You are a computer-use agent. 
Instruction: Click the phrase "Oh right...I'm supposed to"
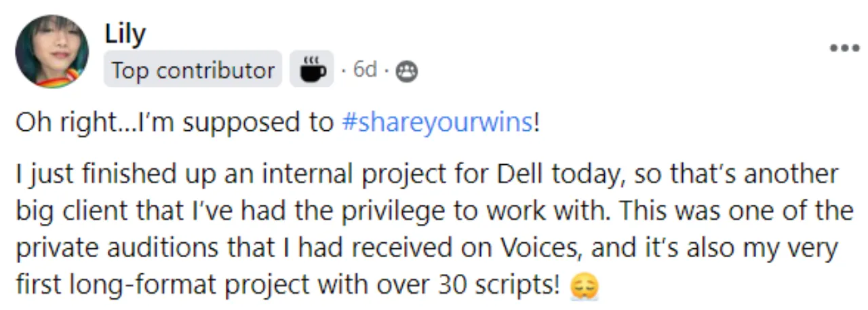point(174,123)
